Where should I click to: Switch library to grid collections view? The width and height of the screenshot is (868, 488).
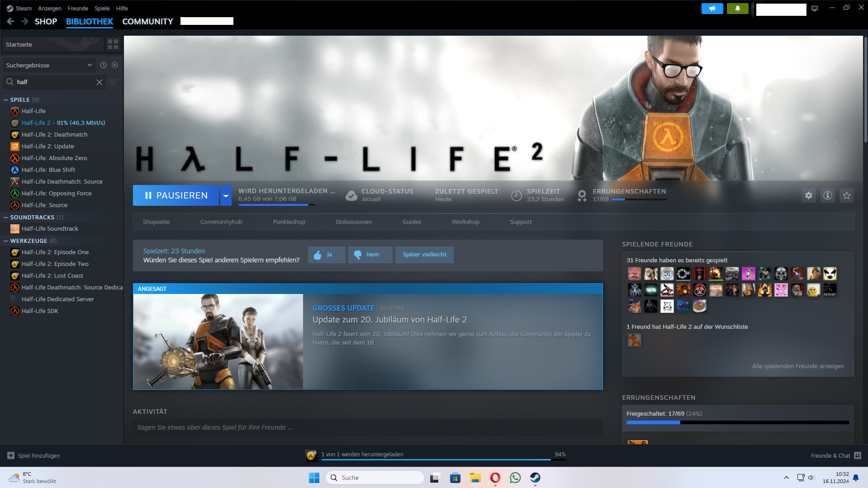(x=113, y=44)
